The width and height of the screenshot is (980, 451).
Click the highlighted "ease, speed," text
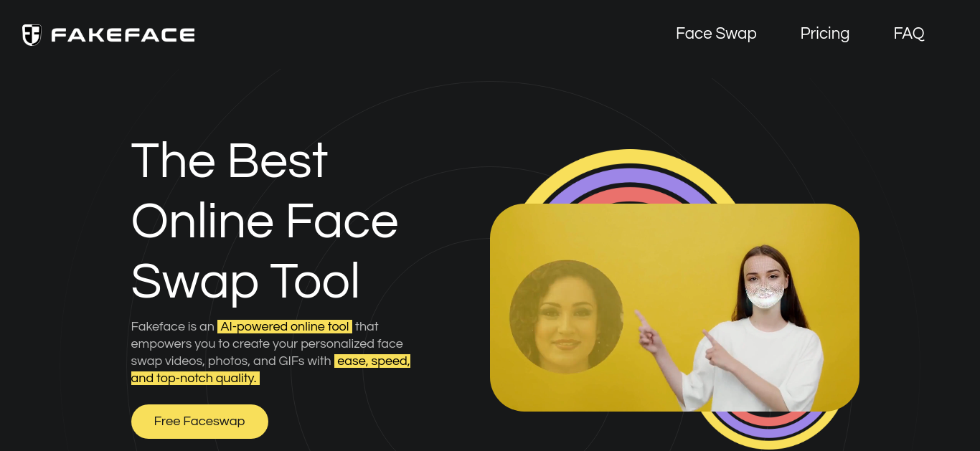(373, 361)
